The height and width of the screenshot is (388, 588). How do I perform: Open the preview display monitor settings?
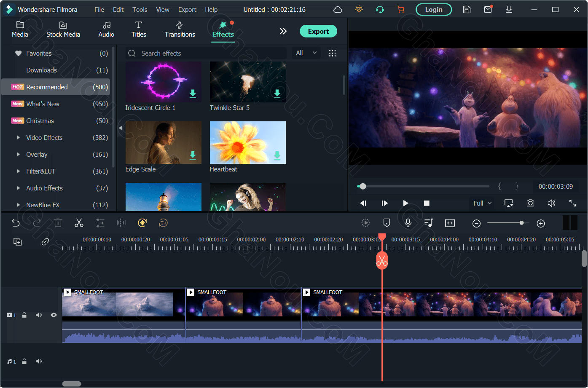pyautogui.click(x=509, y=203)
